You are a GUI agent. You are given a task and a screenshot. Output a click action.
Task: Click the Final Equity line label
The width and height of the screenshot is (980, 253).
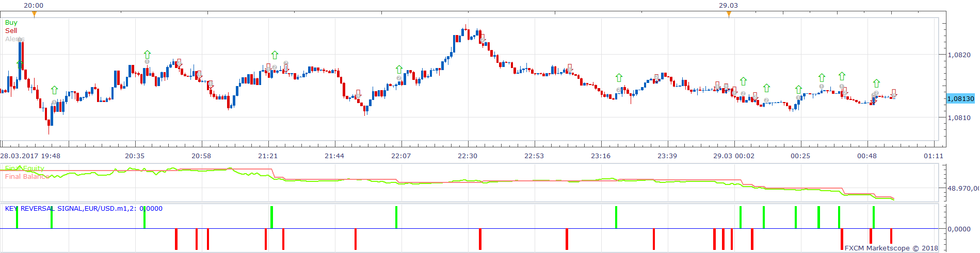coord(25,168)
